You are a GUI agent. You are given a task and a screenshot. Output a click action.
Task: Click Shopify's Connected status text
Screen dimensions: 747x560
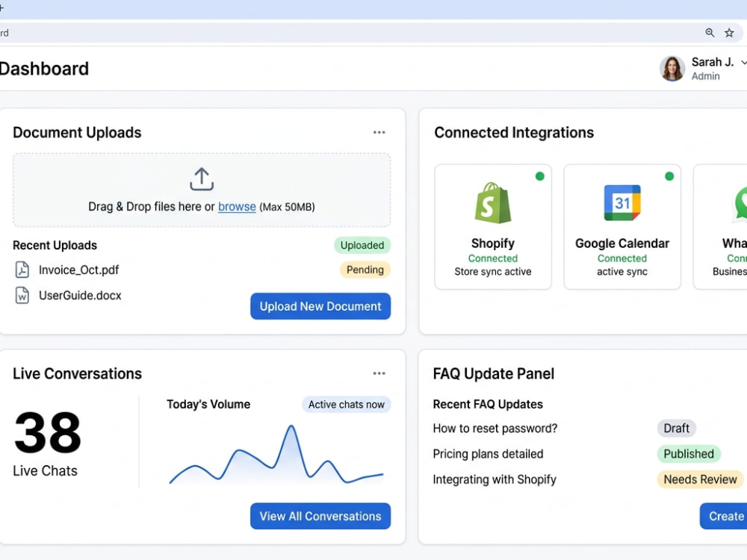pyautogui.click(x=492, y=258)
